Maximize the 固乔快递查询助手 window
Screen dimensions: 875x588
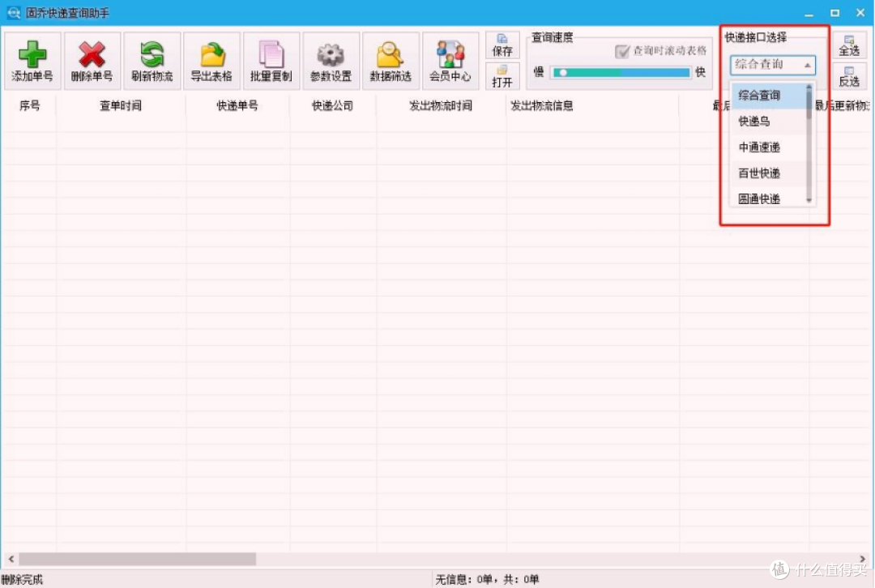(x=834, y=13)
